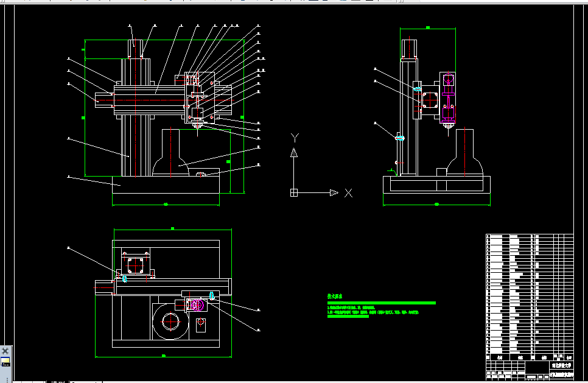588x383 pixels.
Task: Click the X axis label
Action: [348, 193]
